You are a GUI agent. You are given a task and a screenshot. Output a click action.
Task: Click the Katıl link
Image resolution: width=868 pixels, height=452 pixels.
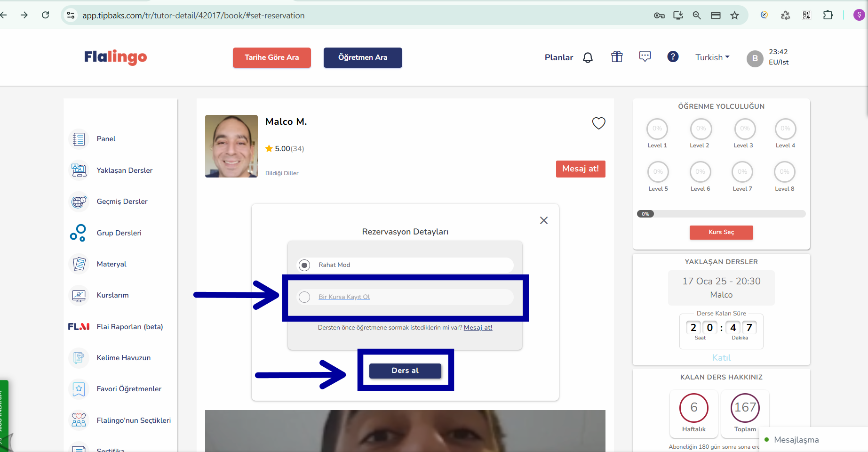pos(721,358)
